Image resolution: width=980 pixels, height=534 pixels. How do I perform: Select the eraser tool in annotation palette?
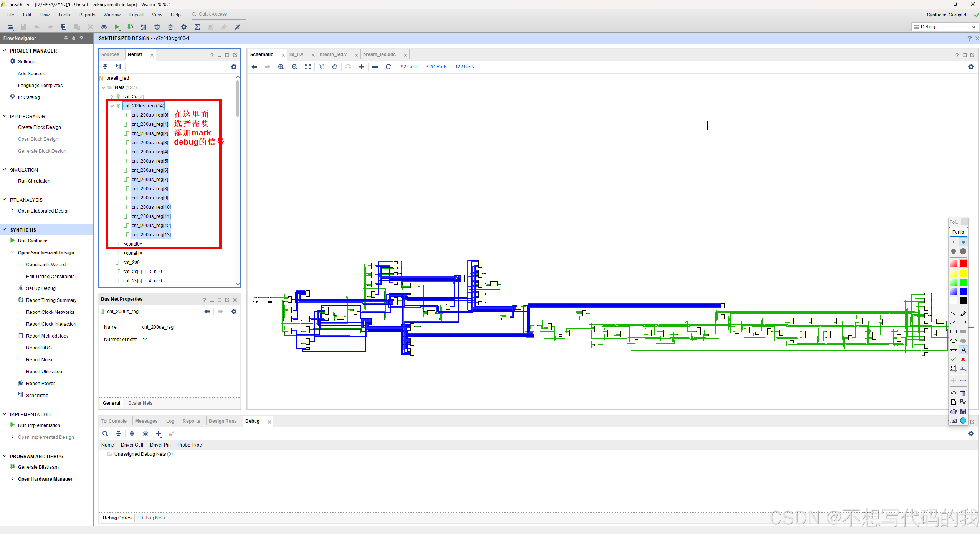point(963,313)
